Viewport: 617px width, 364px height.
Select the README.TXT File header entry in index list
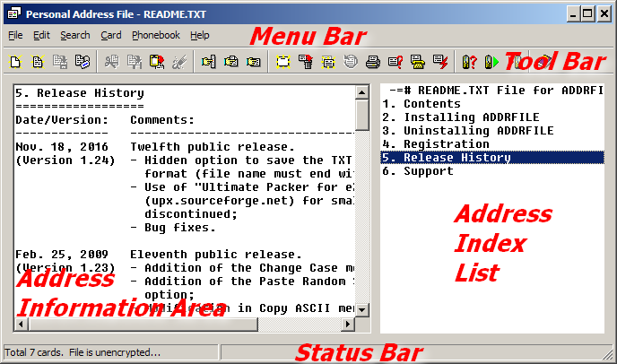pyautogui.click(x=492, y=91)
